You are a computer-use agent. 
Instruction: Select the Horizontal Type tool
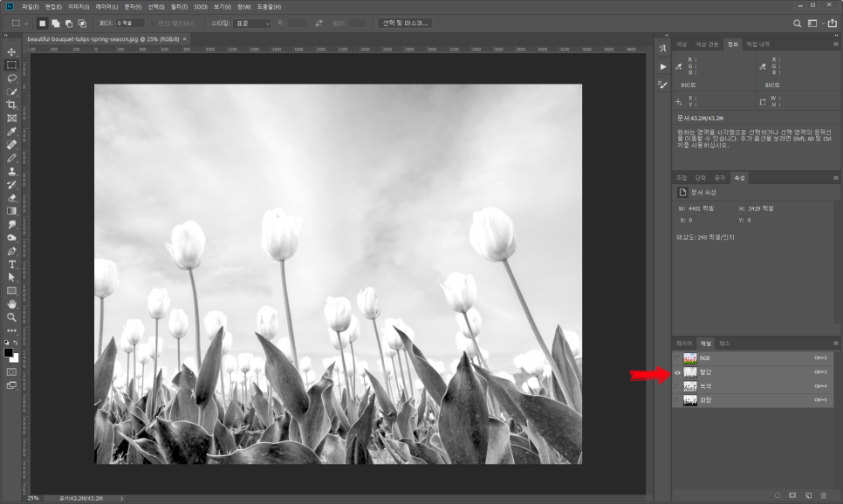[12, 263]
